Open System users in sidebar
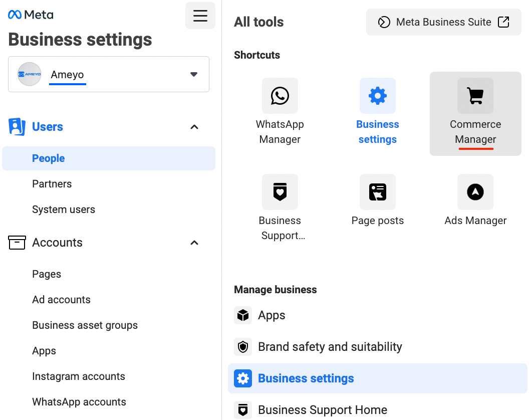This screenshot has width=530, height=420. click(64, 209)
